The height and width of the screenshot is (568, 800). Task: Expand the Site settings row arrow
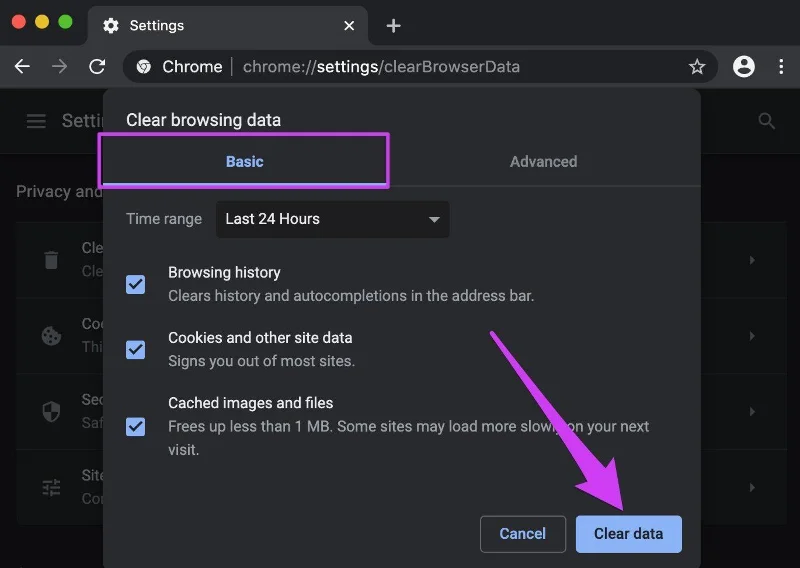coord(752,487)
